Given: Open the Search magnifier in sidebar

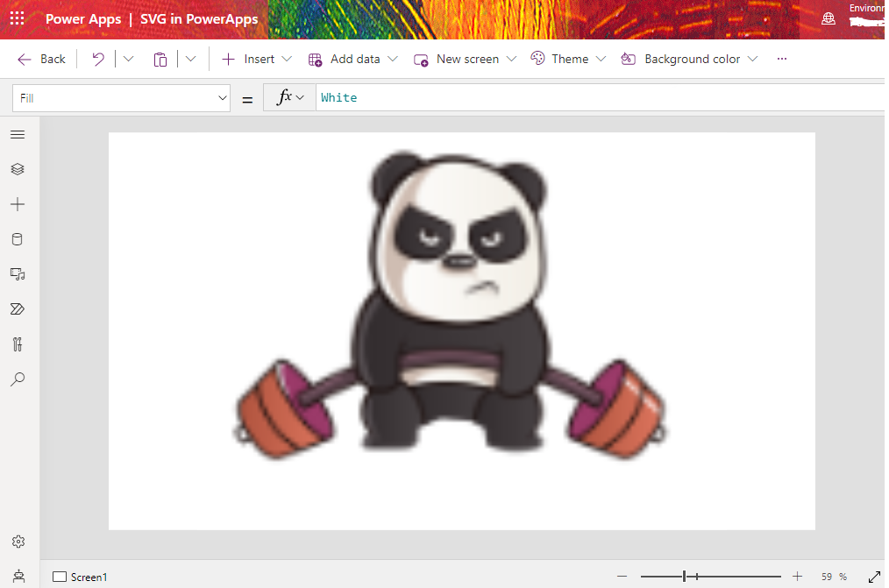Looking at the screenshot, I should click(18, 379).
